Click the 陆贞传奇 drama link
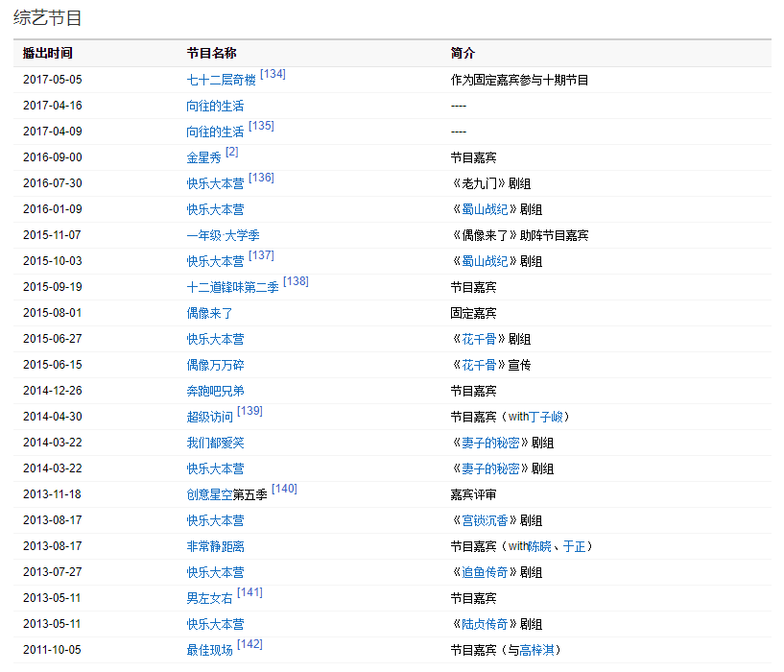Viewport: 784px width, 672px height. click(486, 624)
